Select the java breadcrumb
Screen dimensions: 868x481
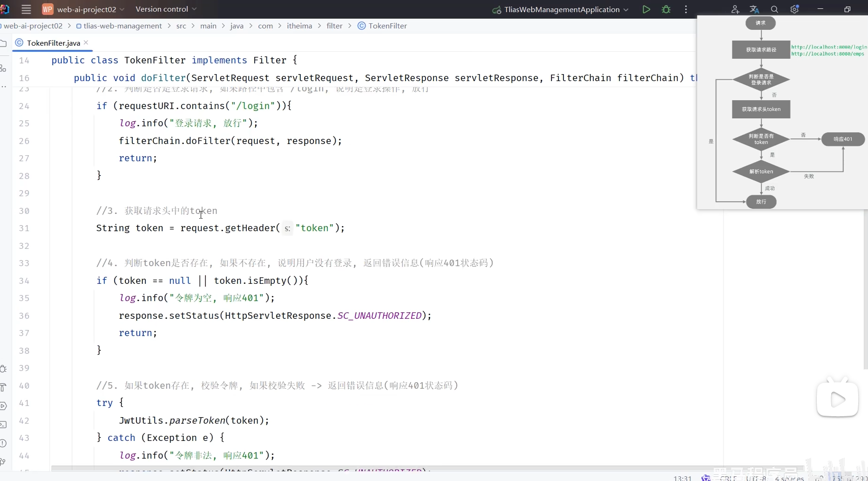click(237, 26)
